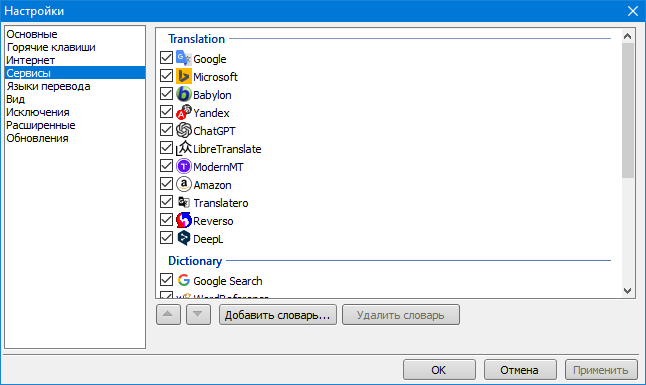This screenshot has width=646, height=385.
Task: Select the Google Search dictionary label
Action: point(228,281)
